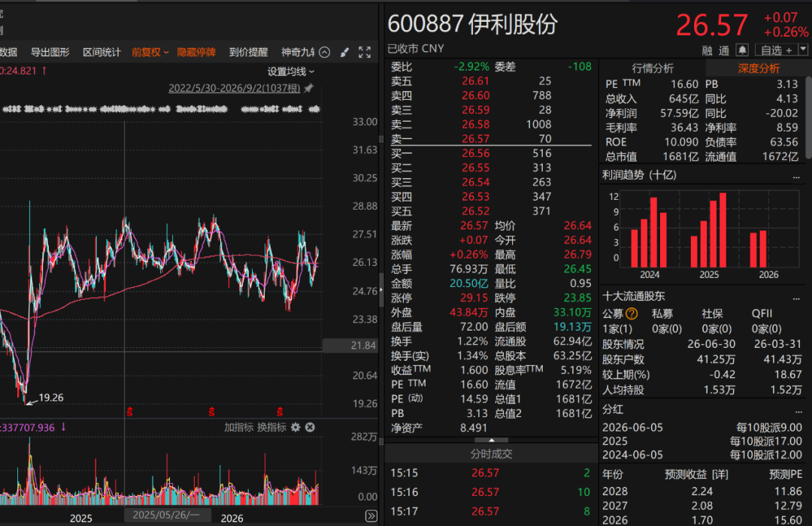Image resolution: width=812 pixels, height=526 pixels.
Task: Click the 股东户数 41.25万 value
Action: [716, 359]
